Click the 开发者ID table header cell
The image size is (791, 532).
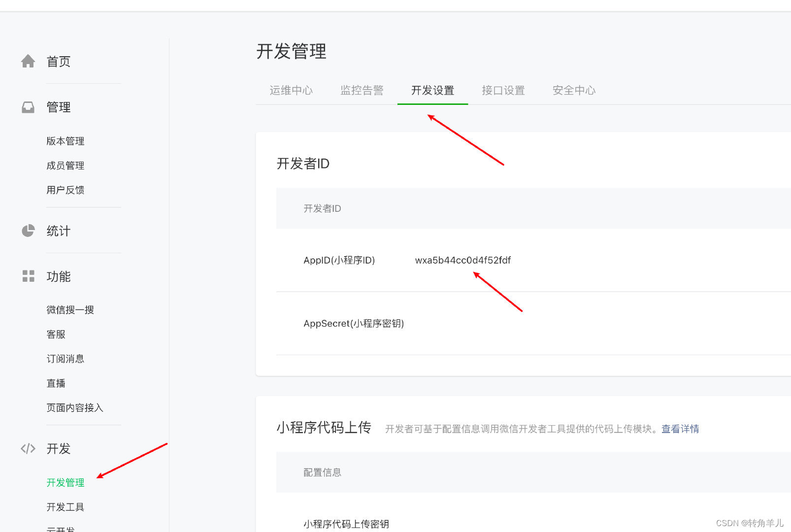click(x=322, y=208)
